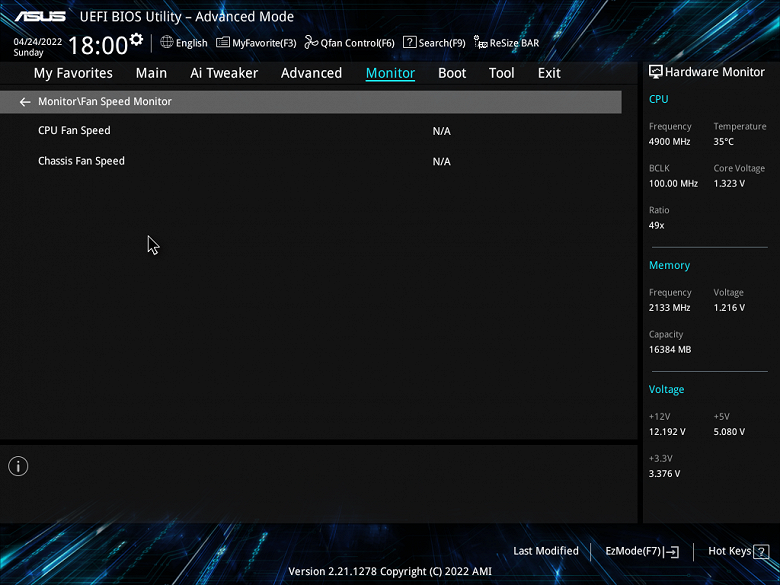Click the Chassis Fan Speed N/A value
This screenshot has width=780, height=585.
(x=442, y=162)
